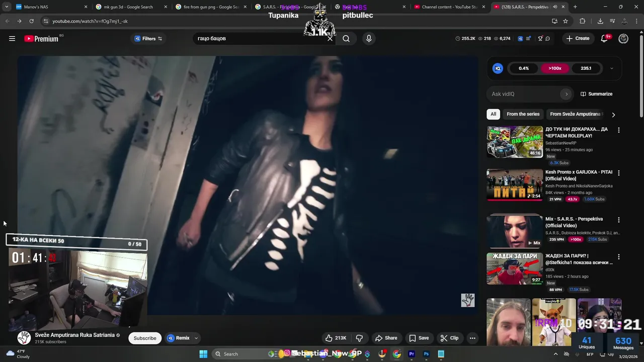The height and width of the screenshot is (362, 644).
Task: Open a new browser tab
Action: click(x=575, y=7)
